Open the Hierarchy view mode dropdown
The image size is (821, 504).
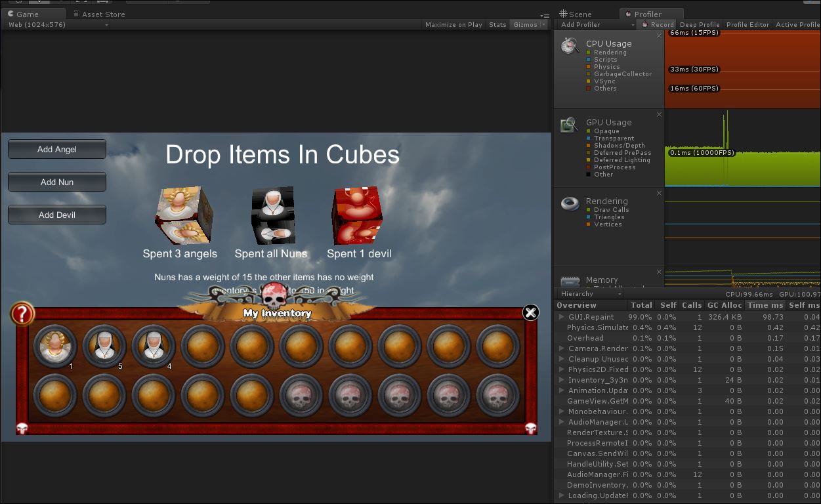(x=589, y=294)
